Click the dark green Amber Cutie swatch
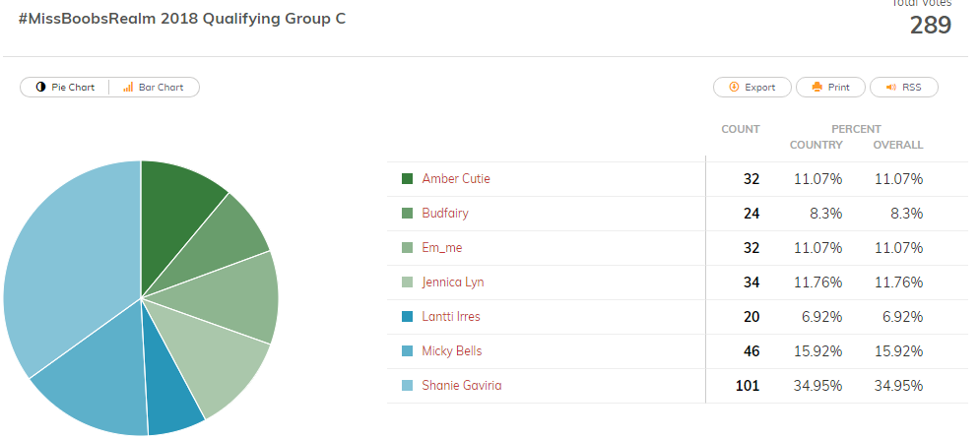This screenshot has height=439, width=980. pyautogui.click(x=408, y=178)
